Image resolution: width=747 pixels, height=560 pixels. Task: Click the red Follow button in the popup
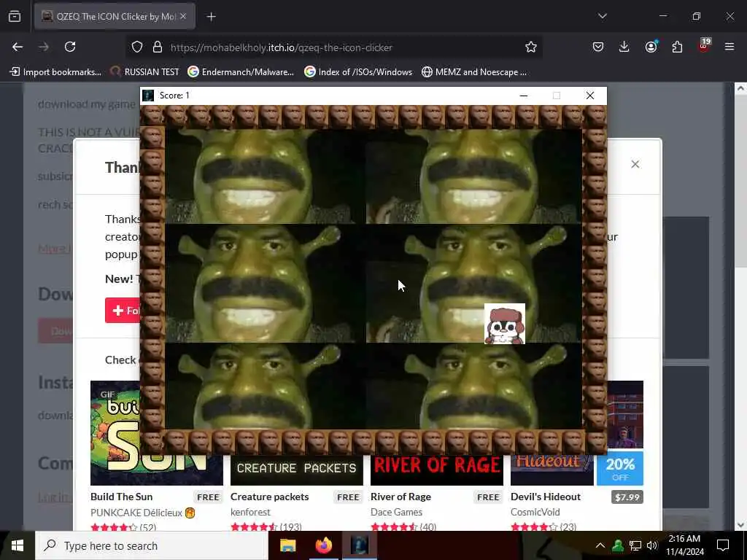click(123, 311)
